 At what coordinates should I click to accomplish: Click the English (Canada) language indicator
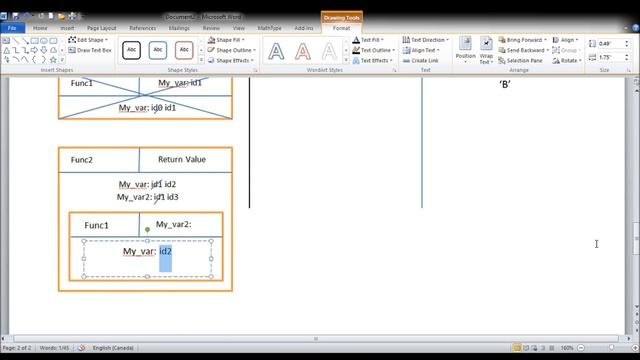coord(113,348)
